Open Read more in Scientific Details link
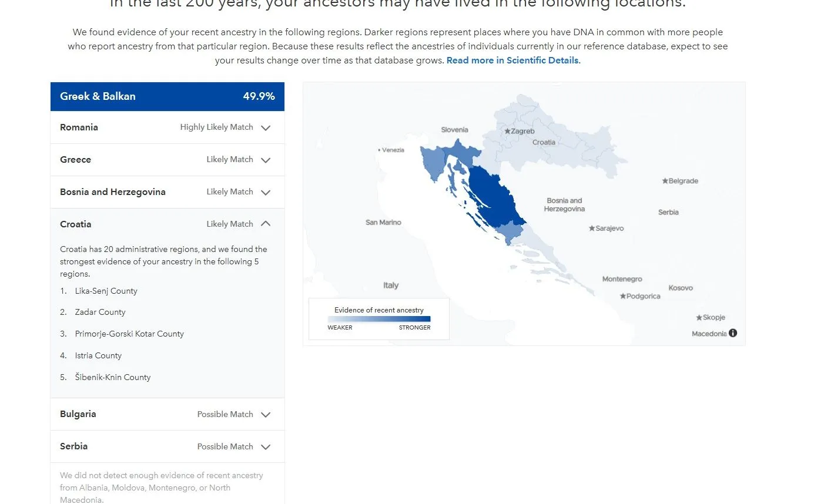The width and height of the screenshot is (824, 504). 513,61
